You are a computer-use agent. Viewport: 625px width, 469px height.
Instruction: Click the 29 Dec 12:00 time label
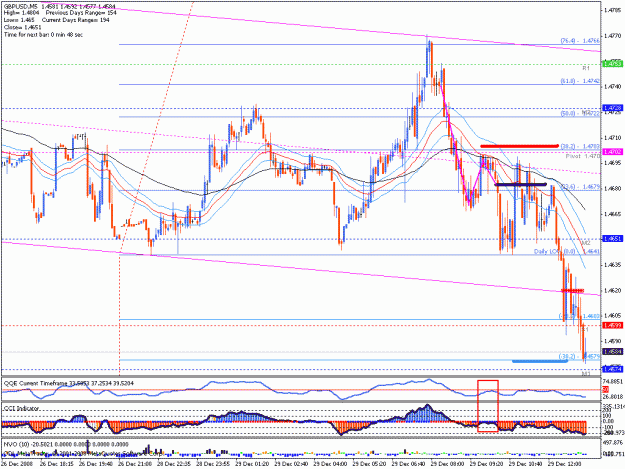(x=564, y=464)
